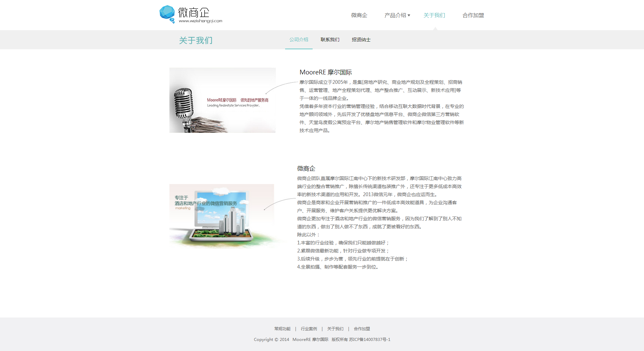The width and height of the screenshot is (644, 351).
Task: Click the '除此以外：' text line
Action: (x=309, y=235)
